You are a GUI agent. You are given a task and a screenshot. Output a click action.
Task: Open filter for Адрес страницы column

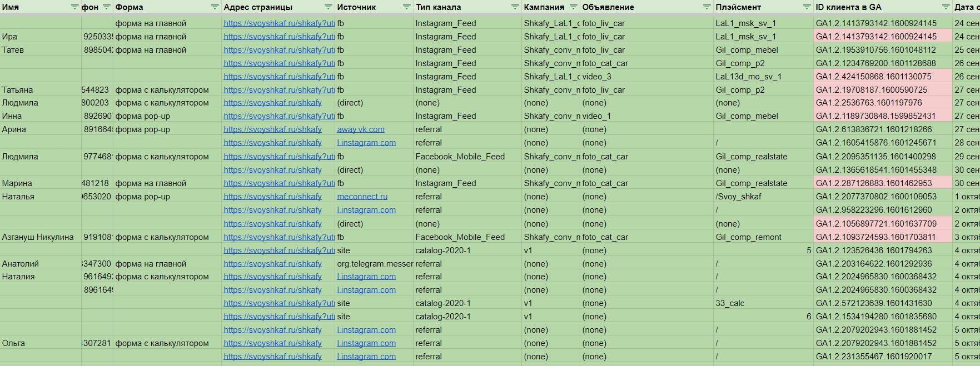329,7
